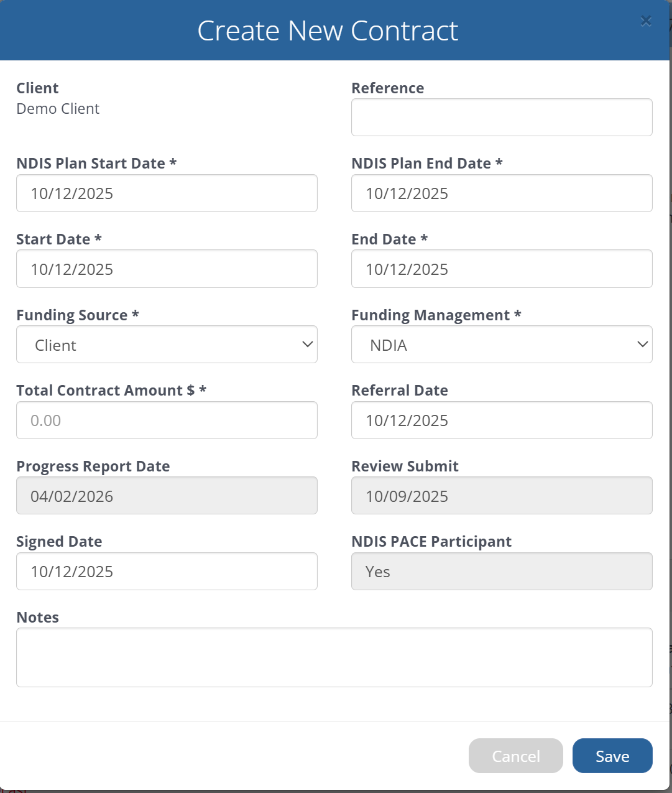
Task: Click the Create New Contract title
Action: (x=328, y=30)
